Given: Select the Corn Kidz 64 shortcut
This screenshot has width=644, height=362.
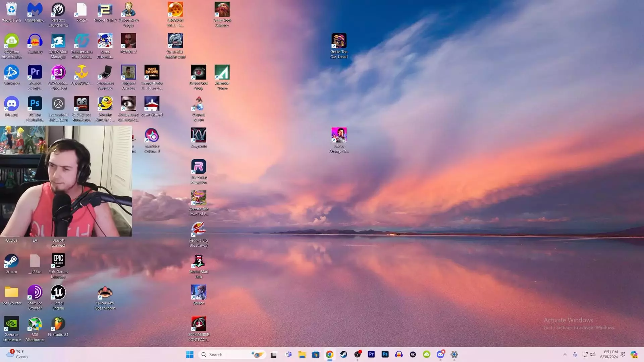Looking at the screenshot, I should pyautogui.click(x=152, y=107).
